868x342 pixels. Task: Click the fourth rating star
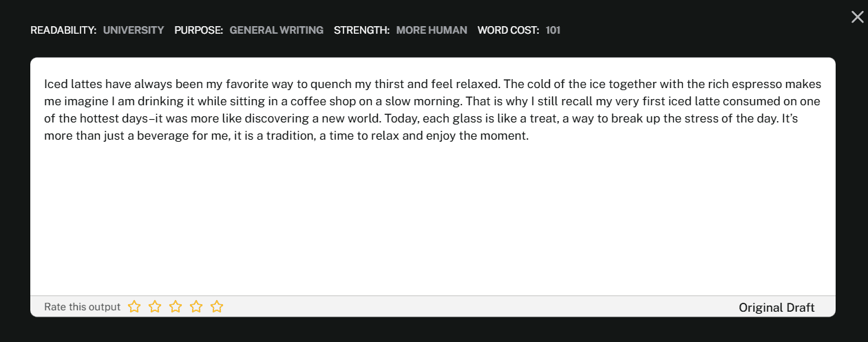[x=196, y=307]
